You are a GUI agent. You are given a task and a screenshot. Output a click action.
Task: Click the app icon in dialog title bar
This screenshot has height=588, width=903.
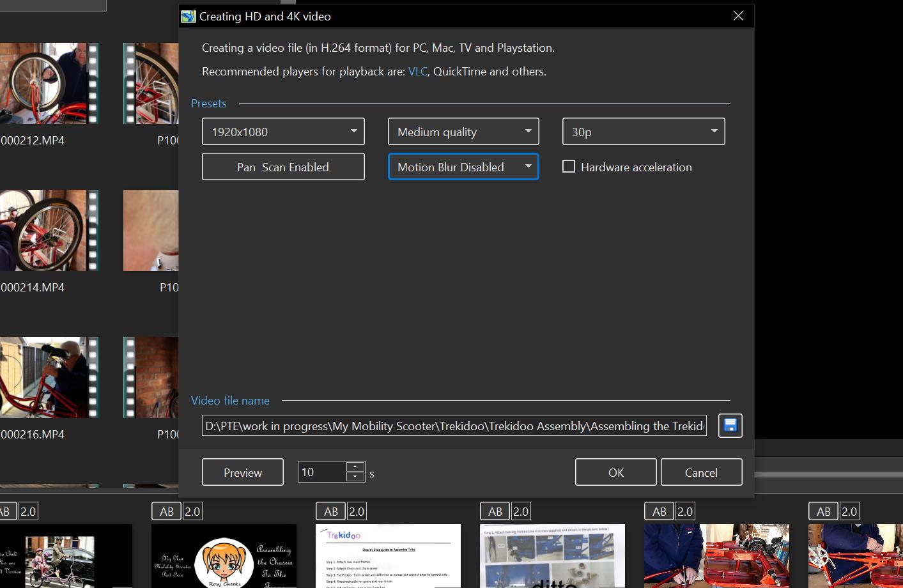[x=189, y=16]
